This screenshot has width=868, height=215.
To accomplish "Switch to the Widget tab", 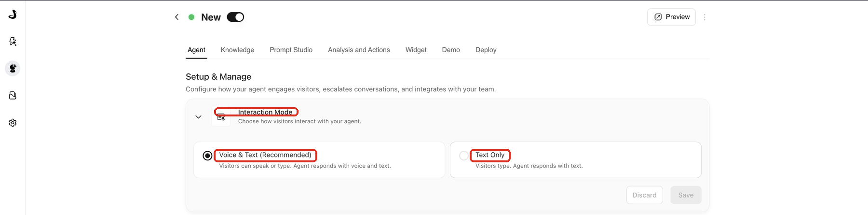I will pyautogui.click(x=416, y=50).
